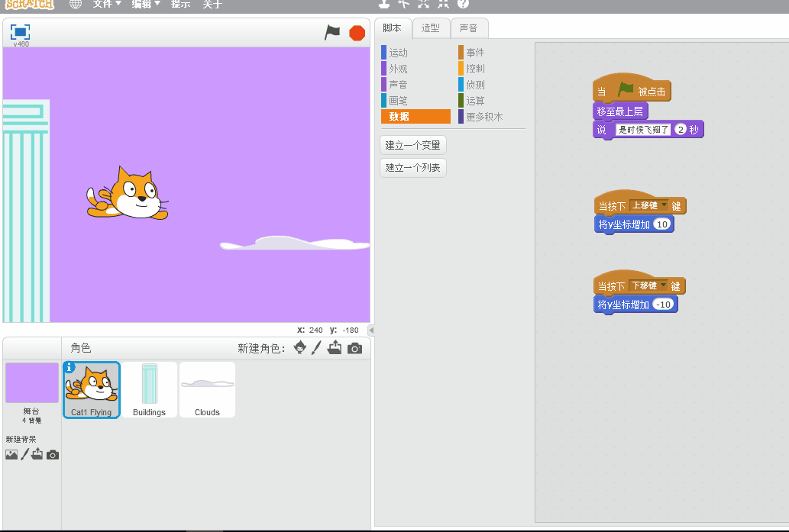Select the 画笔 block category
Viewport: 789px width, 532px height.
(x=416, y=101)
